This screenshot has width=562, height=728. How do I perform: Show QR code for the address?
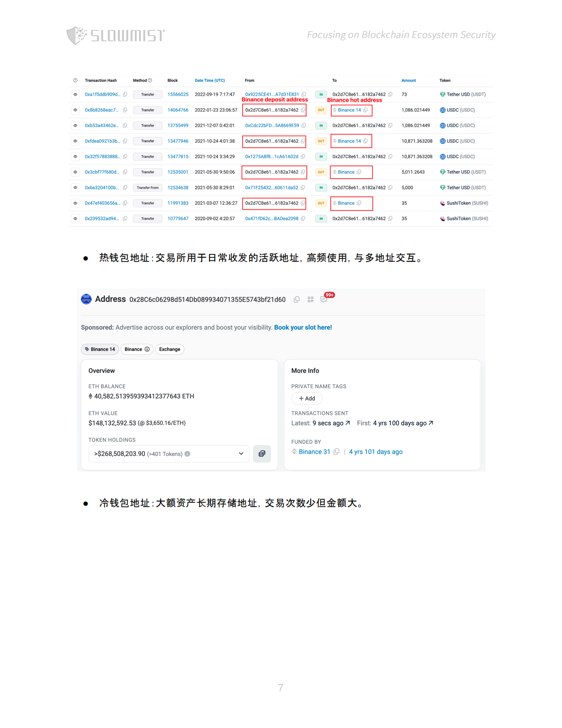point(310,300)
